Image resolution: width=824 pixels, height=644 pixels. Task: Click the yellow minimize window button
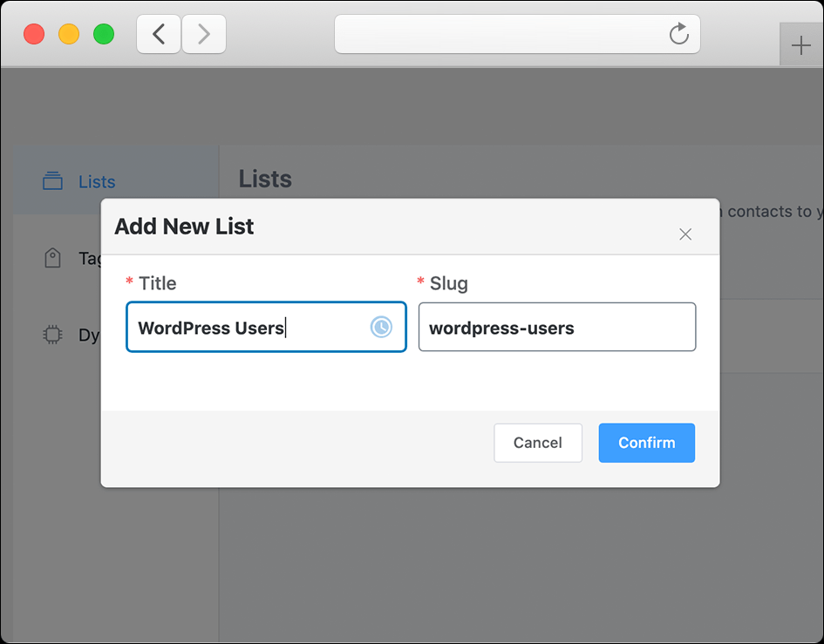tap(69, 34)
